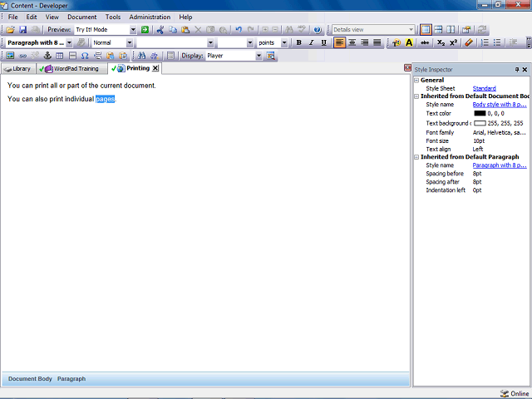Toggle underline formatting
Image resolution: width=532 pixels, height=399 pixels.
click(323, 42)
